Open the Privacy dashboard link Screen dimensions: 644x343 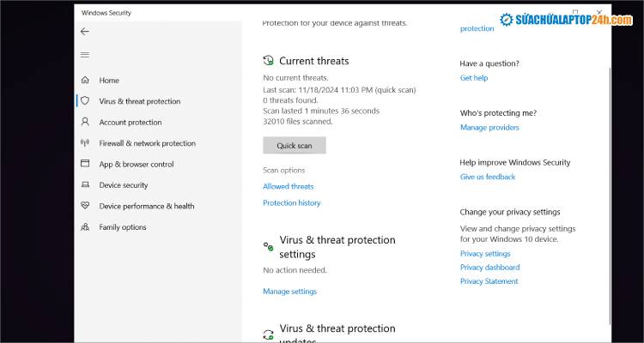tap(489, 268)
